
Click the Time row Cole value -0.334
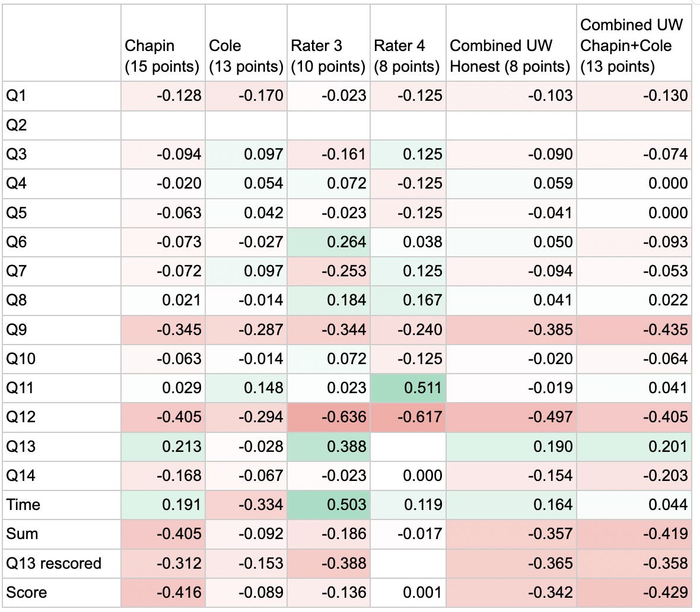(x=246, y=505)
